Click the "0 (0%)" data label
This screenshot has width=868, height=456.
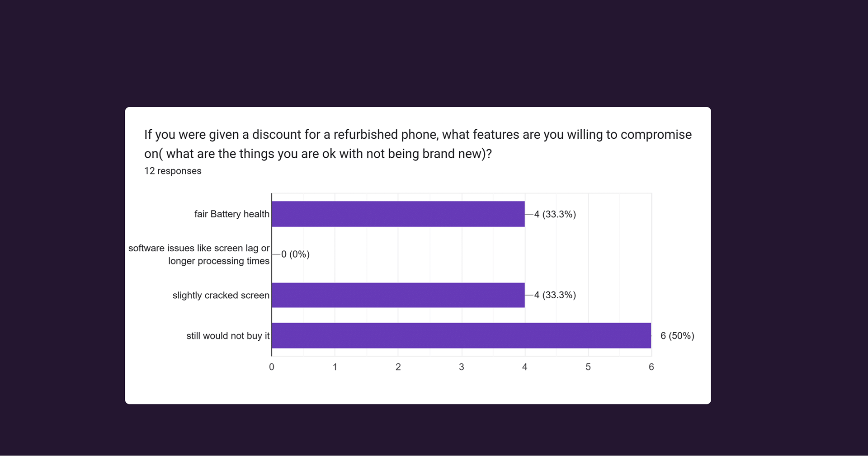[295, 254]
